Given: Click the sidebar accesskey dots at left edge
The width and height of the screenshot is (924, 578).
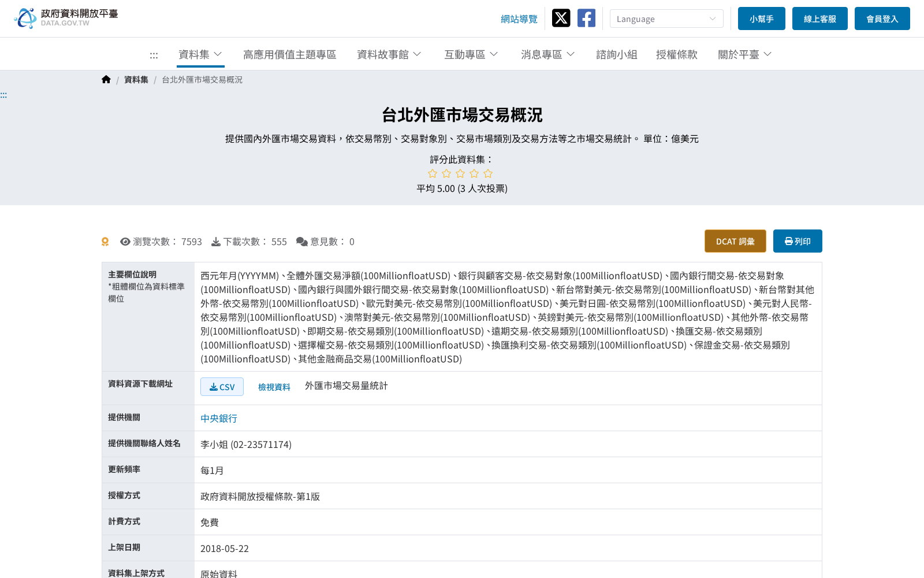Looking at the screenshot, I should 3,95.
